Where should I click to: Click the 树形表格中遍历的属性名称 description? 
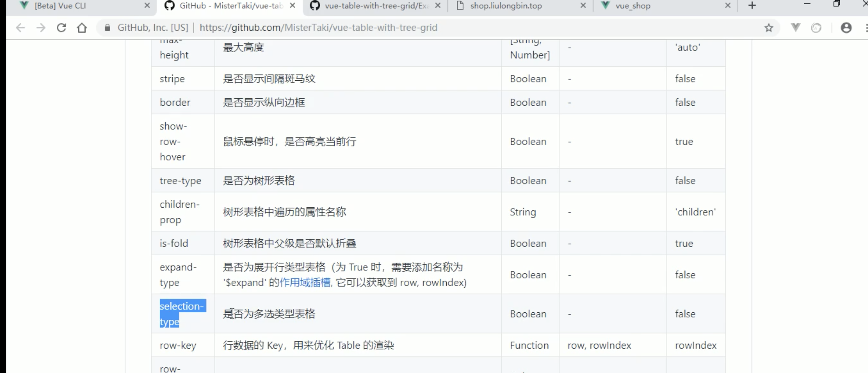click(285, 212)
